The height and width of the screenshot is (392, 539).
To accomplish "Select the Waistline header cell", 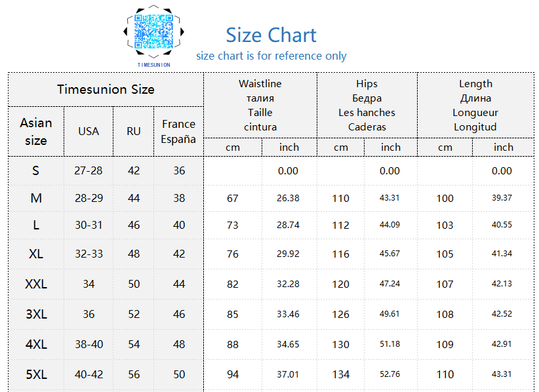I will point(260,105).
